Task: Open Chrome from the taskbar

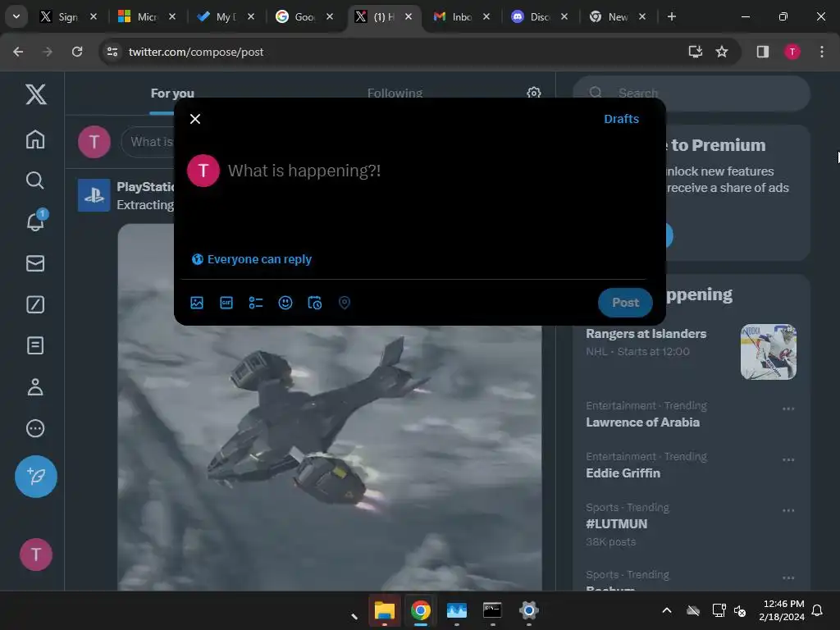Action: 421,610
